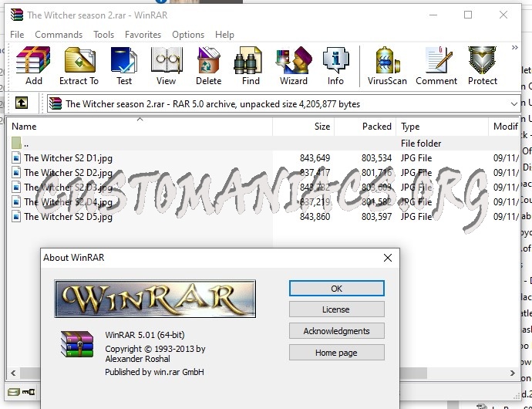The height and width of the screenshot is (409, 532).
Task: Open the Help menu
Action: [224, 35]
